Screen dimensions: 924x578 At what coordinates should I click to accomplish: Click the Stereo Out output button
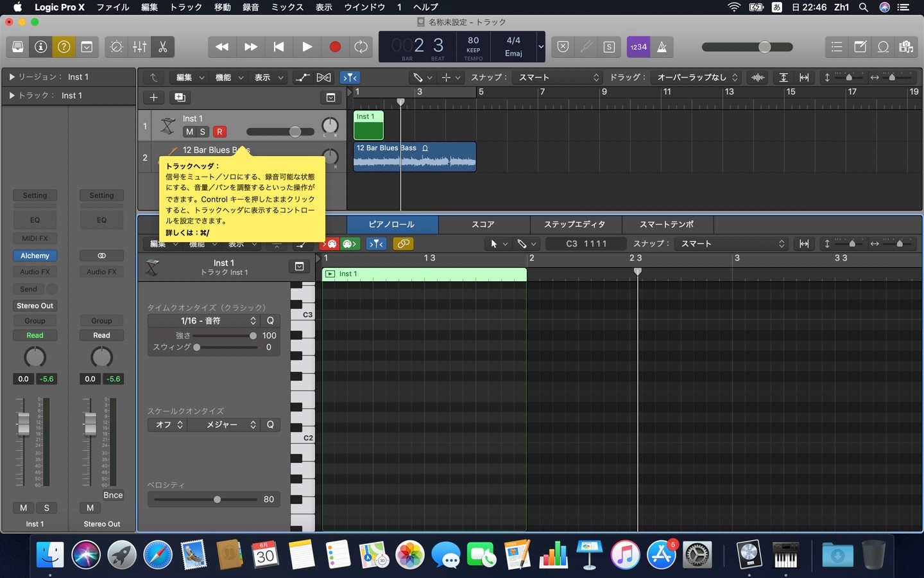click(35, 306)
